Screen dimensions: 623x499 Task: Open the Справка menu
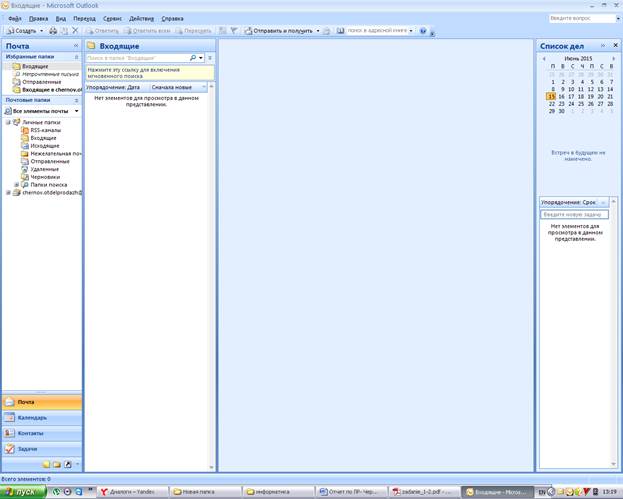(172, 19)
